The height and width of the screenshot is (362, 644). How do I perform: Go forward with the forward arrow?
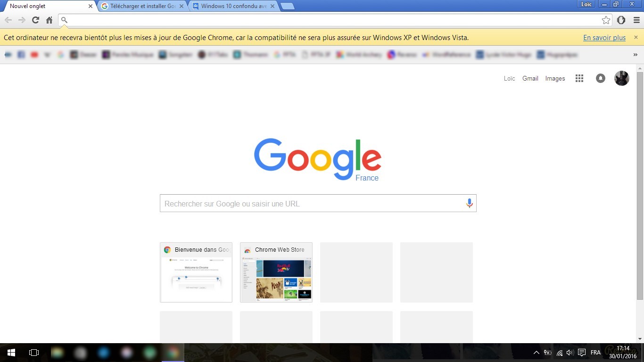[x=22, y=20]
